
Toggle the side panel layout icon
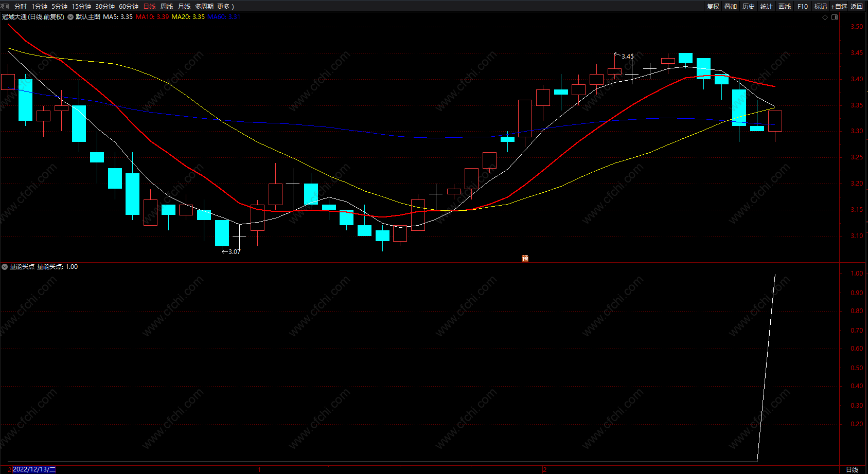pos(835,17)
